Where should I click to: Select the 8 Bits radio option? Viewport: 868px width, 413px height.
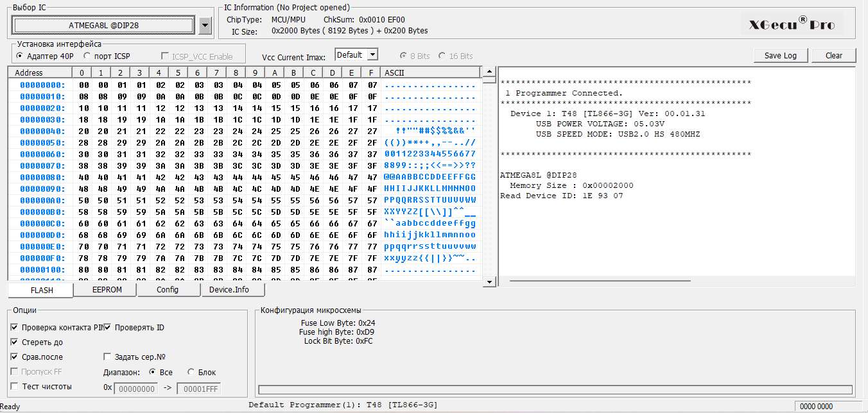coord(415,56)
